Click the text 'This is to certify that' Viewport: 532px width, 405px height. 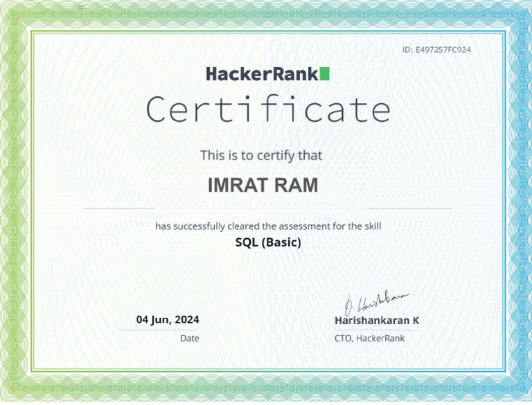coord(261,155)
